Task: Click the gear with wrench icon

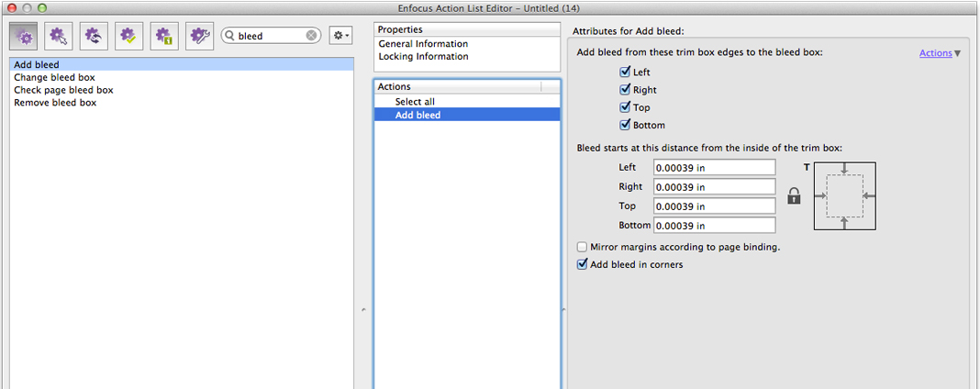Action: (200, 36)
